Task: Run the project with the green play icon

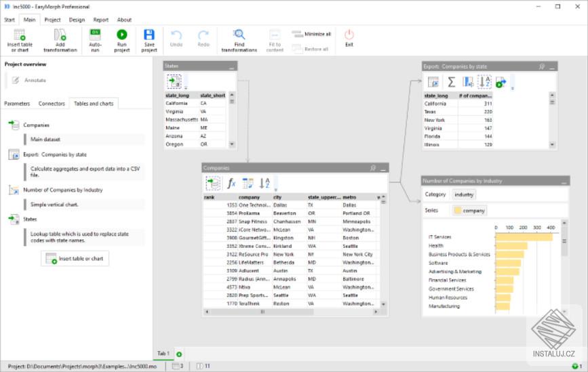Action: tap(122, 35)
